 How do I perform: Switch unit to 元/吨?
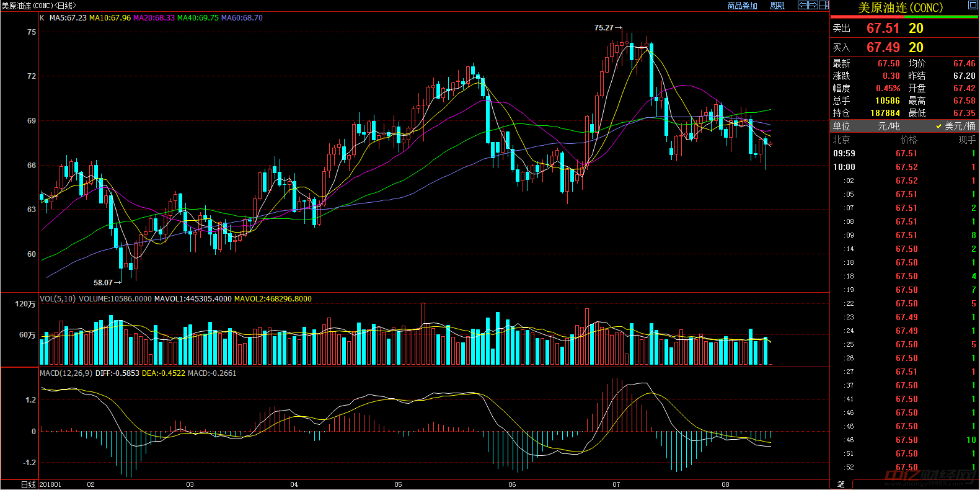pos(888,126)
